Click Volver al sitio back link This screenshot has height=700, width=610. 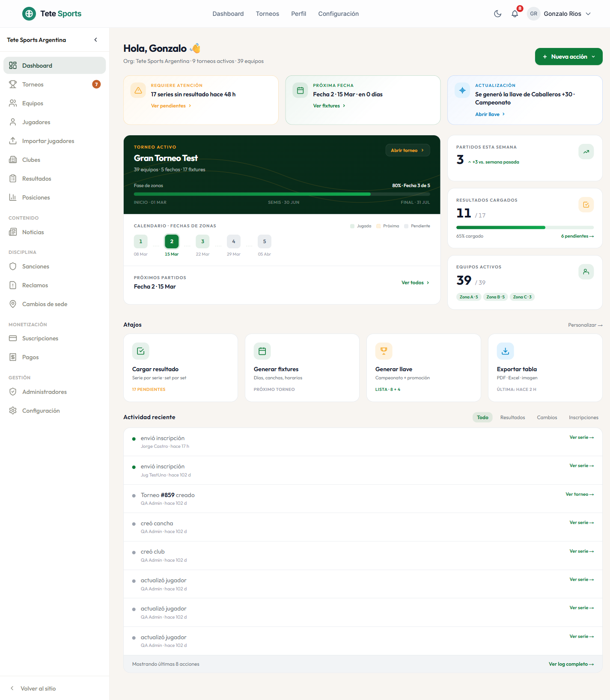click(x=33, y=688)
